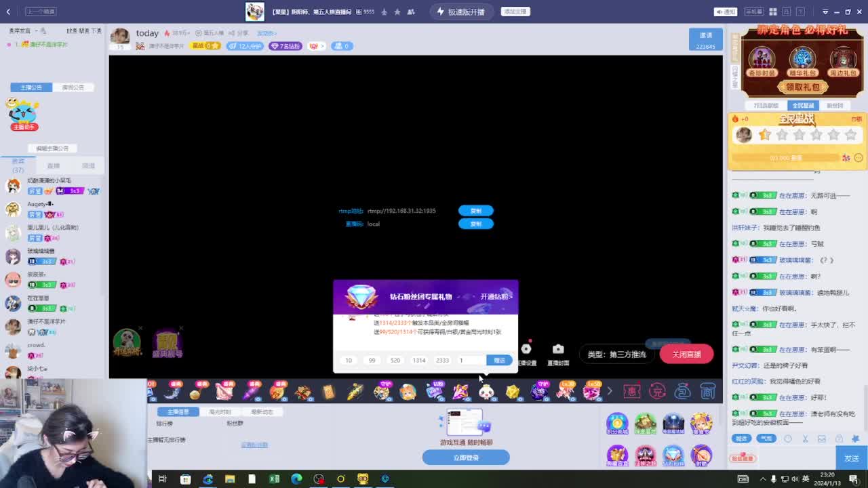Click the favorite star icon in title bar
This screenshot has height=488, width=868.
397,12
